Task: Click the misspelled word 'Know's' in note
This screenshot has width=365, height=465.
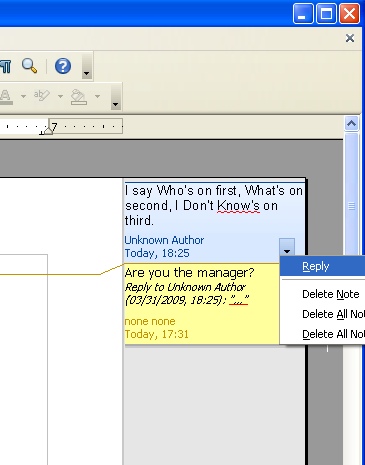Action: click(238, 206)
